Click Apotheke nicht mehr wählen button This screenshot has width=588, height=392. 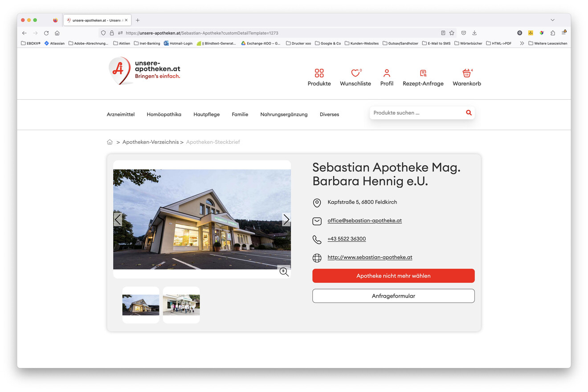pos(393,276)
